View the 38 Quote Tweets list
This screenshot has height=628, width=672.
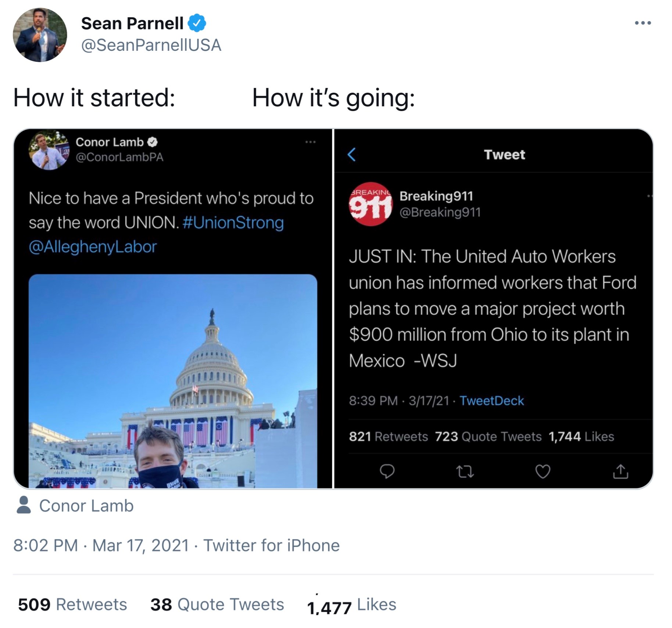[217, 604]
